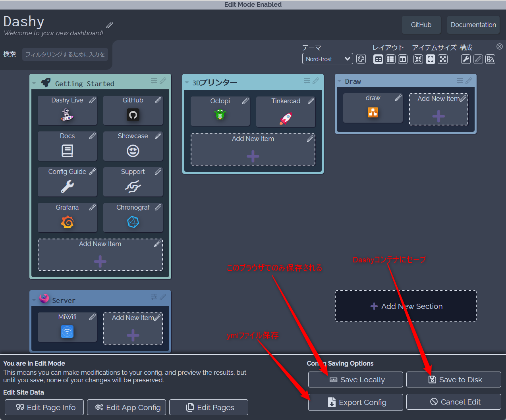506x420 pixels.
Task: Open Server section options sliders icon
Action: click(154, 297)
